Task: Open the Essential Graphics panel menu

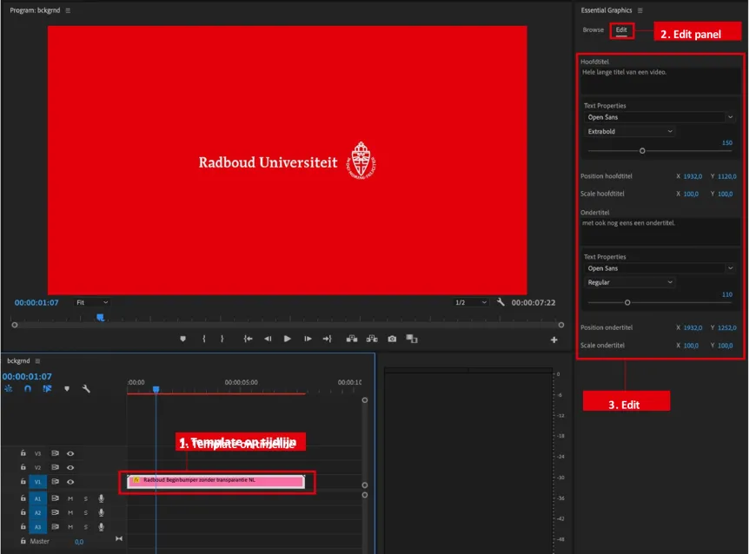Action: pos(640,10)
